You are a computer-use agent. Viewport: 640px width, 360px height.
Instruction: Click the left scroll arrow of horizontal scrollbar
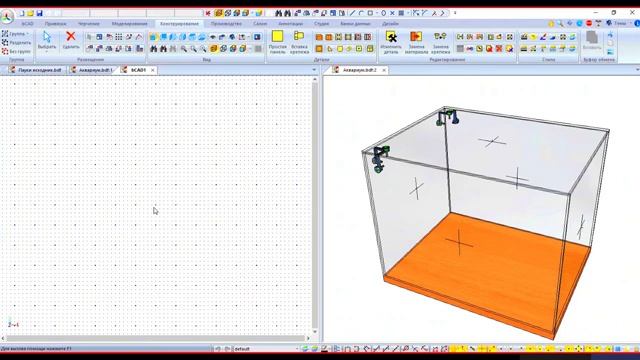(3, 338)
